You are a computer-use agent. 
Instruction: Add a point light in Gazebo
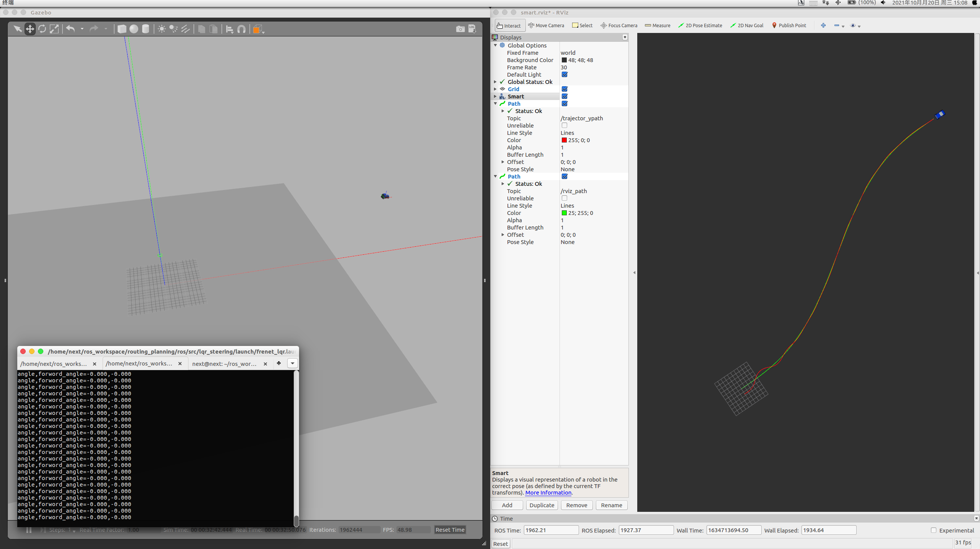(162, 29)
